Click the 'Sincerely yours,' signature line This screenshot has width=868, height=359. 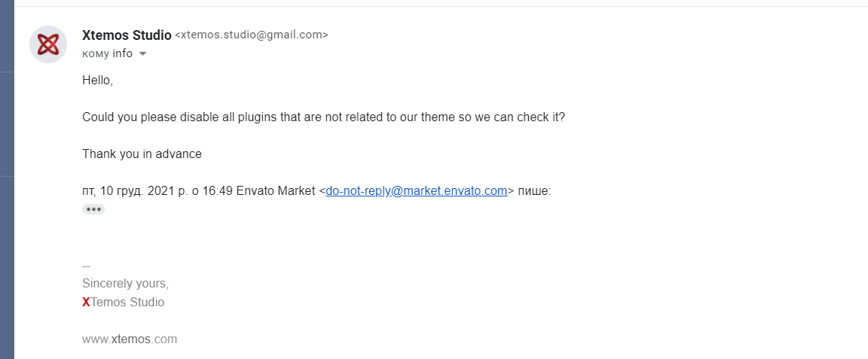coord(125,284)
